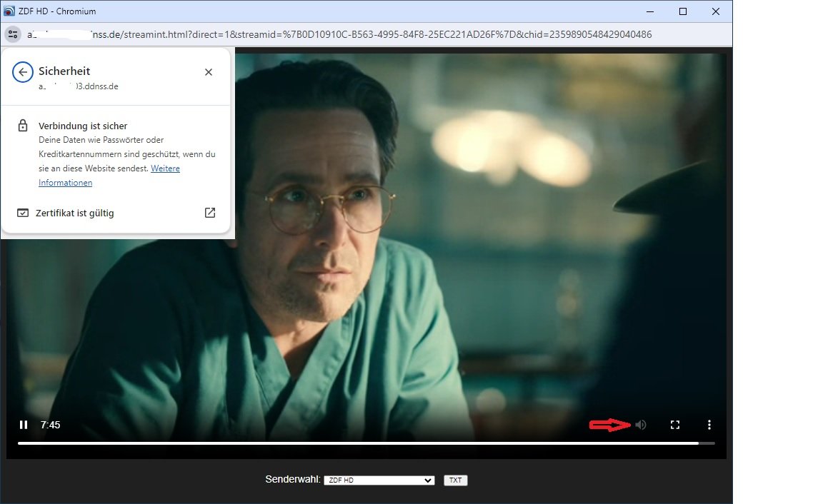
Task: Go back from Sicherheit panel
Action: 23,71
